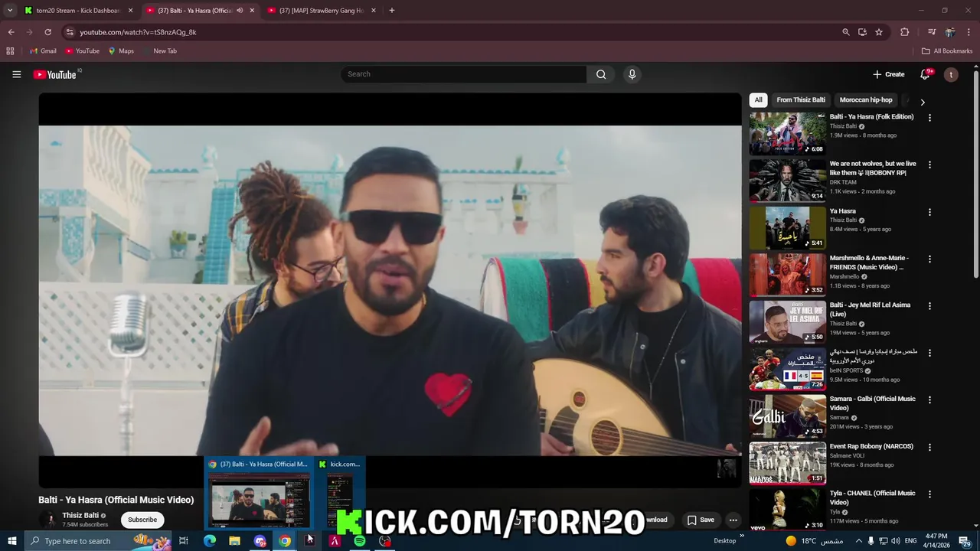Select the Moroccan hip-hop chip
The height and width of the screenshot is (551, 980).
pyautogui.click(x=866, y=99)
